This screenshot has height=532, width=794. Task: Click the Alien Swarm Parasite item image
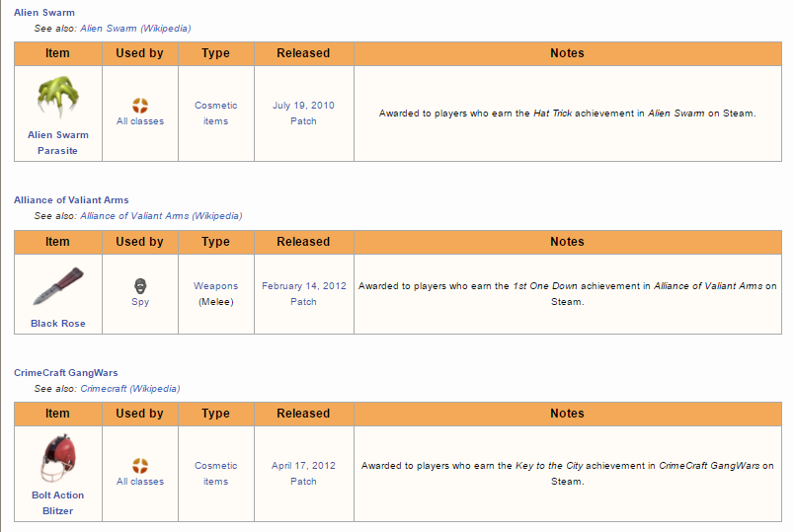57,98
